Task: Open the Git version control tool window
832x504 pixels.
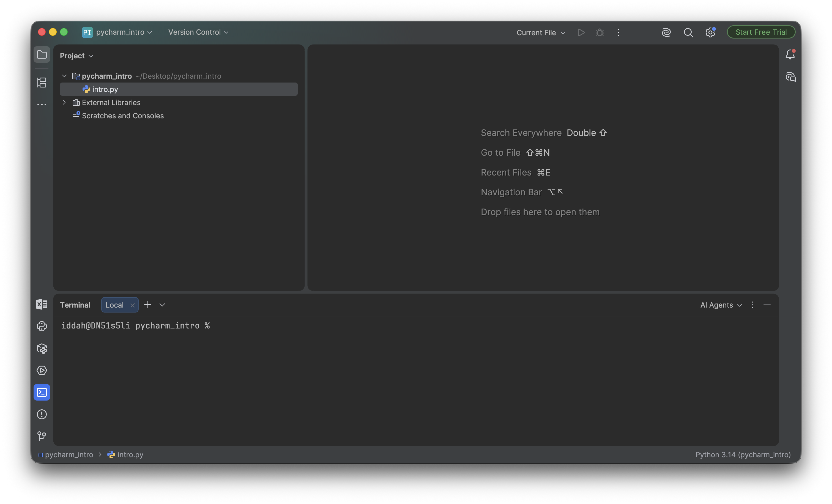Action: click(x=42, y=436)
